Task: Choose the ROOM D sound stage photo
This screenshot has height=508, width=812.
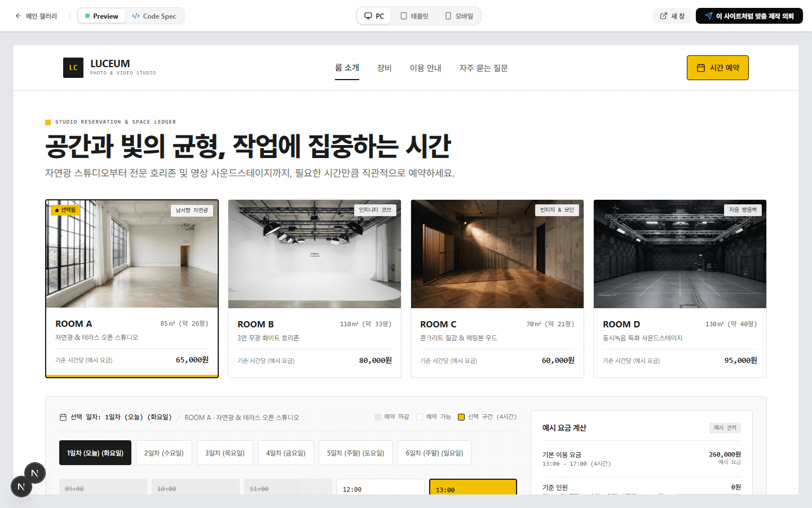Action: tap(680, 254)
